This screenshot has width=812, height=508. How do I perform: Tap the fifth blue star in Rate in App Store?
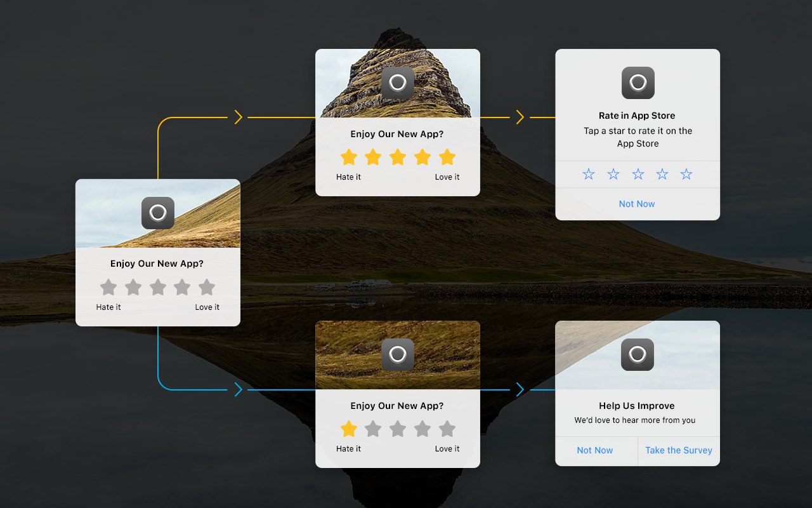click(686, 173)
